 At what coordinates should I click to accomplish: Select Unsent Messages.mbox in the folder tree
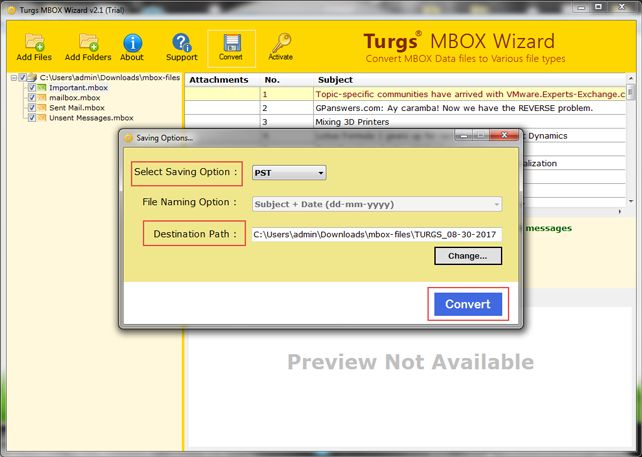coord(91,118)
